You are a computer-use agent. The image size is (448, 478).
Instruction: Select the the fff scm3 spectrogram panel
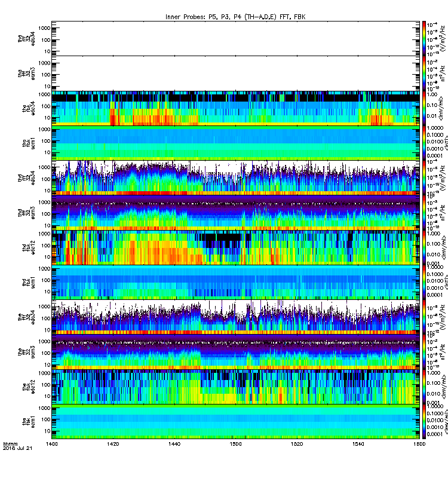(235, 352)
